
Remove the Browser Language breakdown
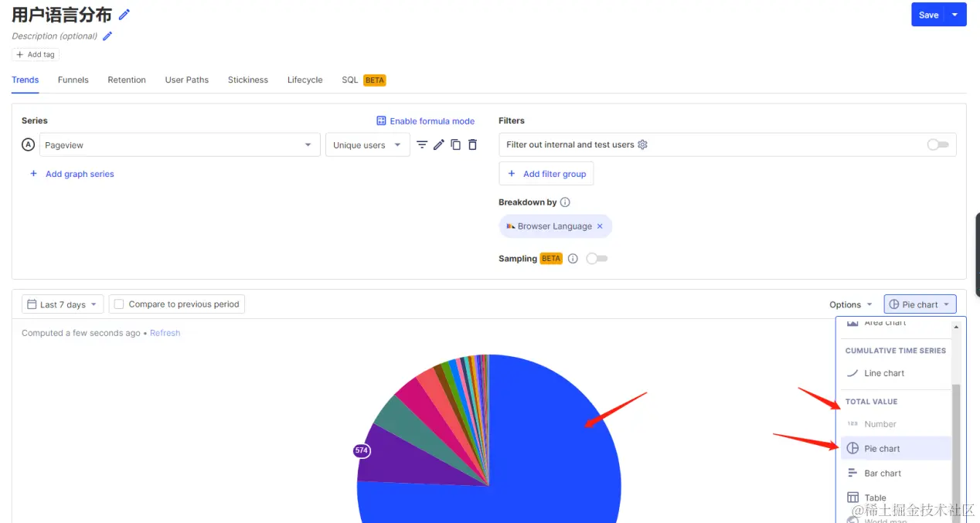click(x=600, y=226)
